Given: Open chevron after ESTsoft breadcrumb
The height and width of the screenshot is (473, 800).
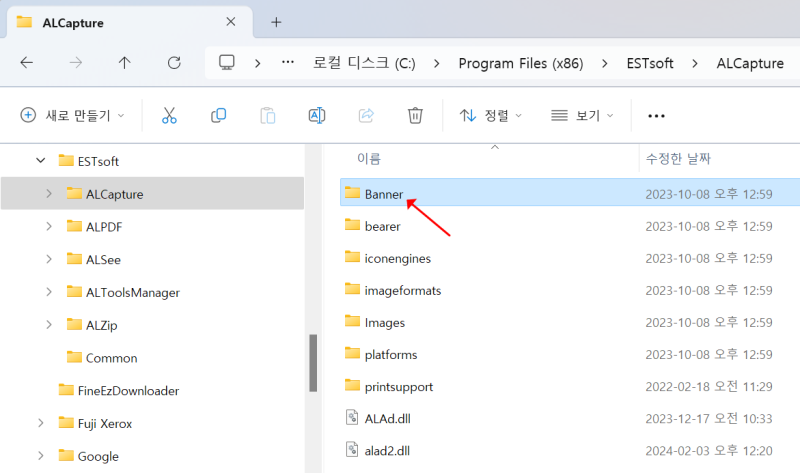Looking at the screenshot, I should [x=695, y=63].
